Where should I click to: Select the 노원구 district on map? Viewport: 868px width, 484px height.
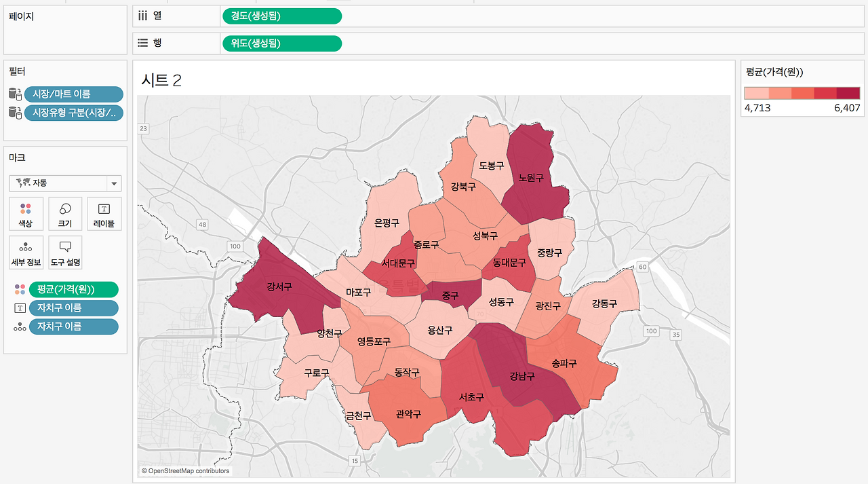coord(531,178)
